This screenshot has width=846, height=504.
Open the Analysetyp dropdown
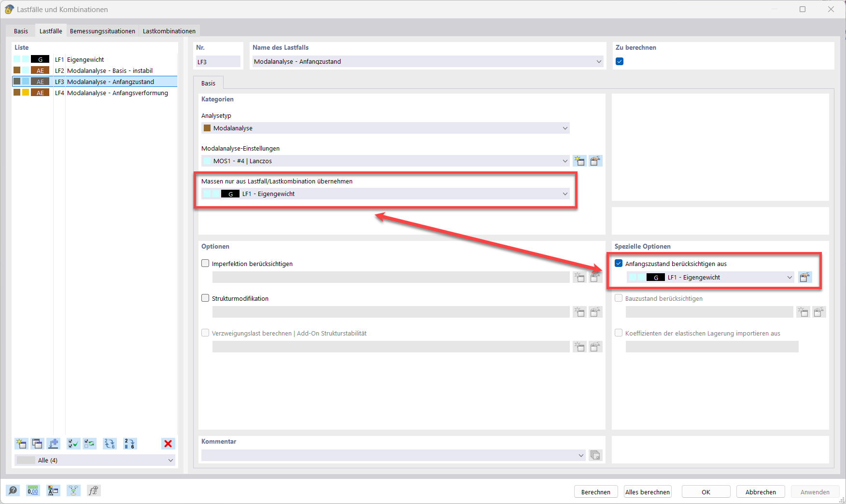click(564, 128)
